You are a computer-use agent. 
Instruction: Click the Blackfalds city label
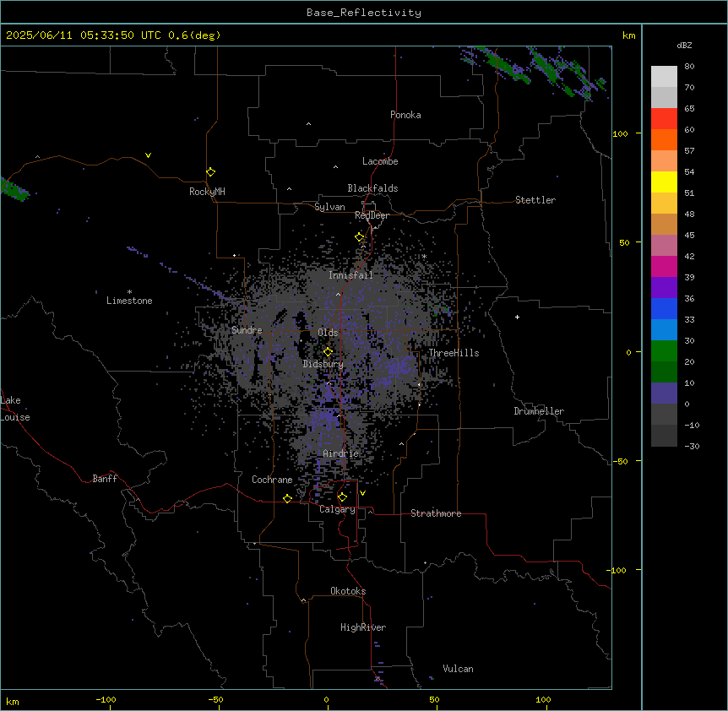point(372,188)
